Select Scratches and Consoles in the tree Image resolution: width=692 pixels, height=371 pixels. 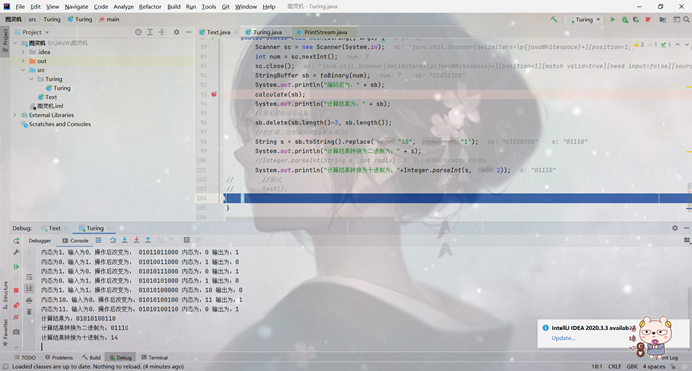tap(56, 124)
